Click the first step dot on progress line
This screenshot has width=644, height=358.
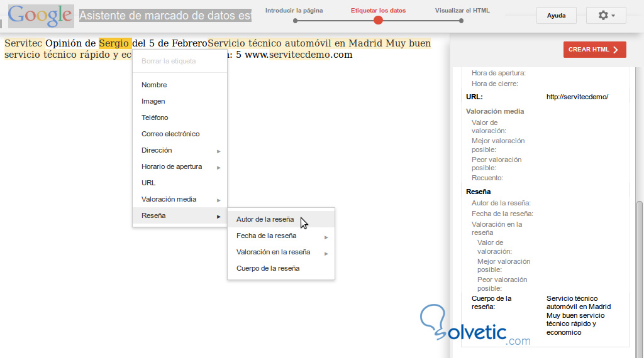pyautogui.click(x=296, y=21)
